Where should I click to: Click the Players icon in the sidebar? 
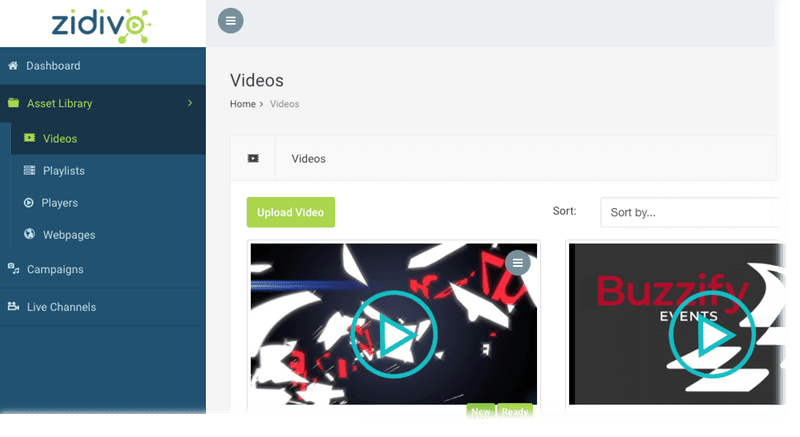tap(29, 203)
